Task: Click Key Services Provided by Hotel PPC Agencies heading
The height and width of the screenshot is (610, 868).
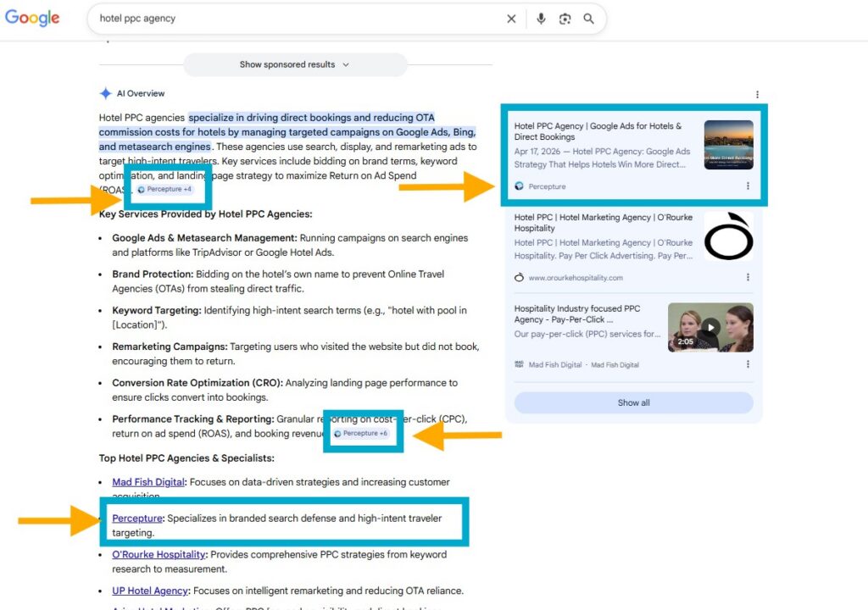Action: coord(205,214)
